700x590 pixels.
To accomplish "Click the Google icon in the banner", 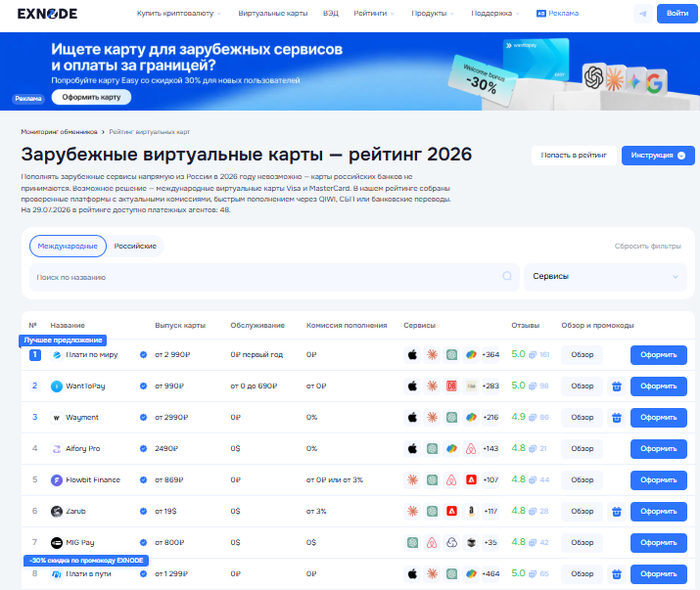I will coord(654,83).
